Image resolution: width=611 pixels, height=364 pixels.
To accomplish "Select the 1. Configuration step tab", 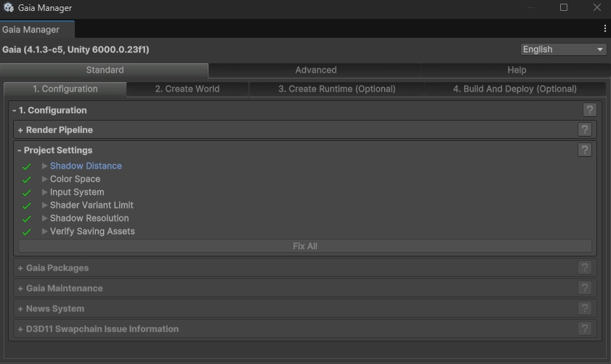I will [x=65, y=89].
